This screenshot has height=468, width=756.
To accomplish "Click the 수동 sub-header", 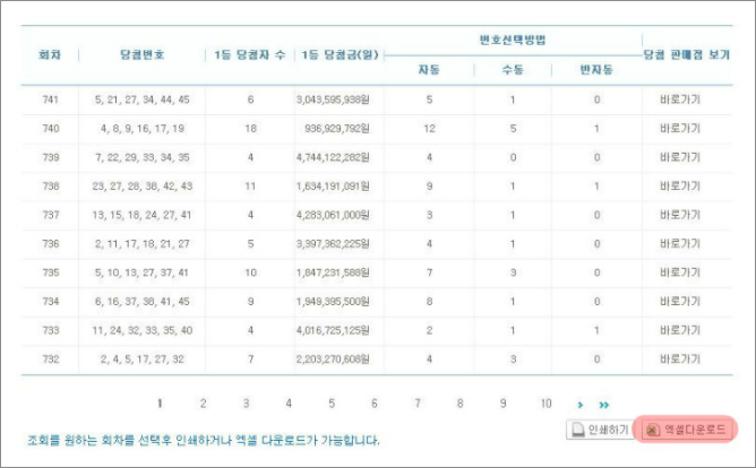I will 513,70.
